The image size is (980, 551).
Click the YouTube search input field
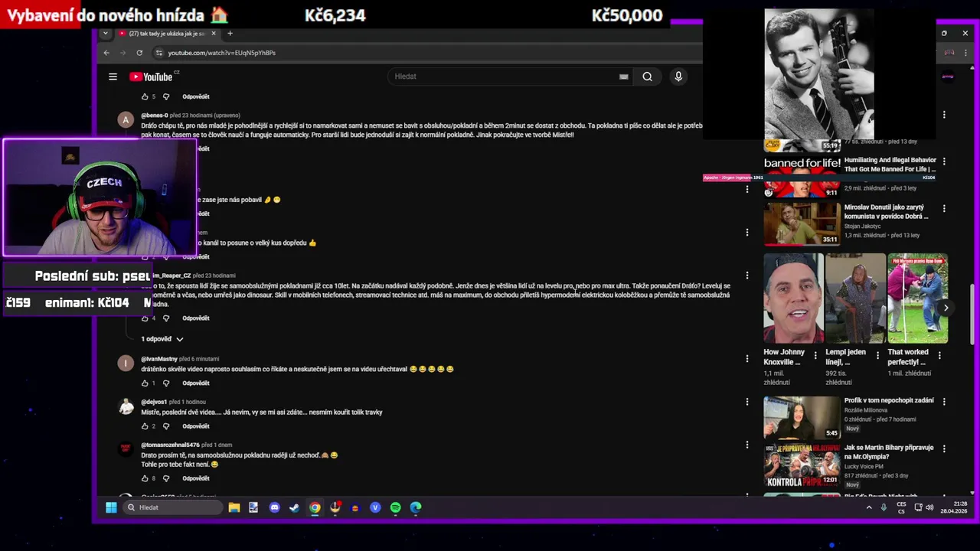point(505,77)
